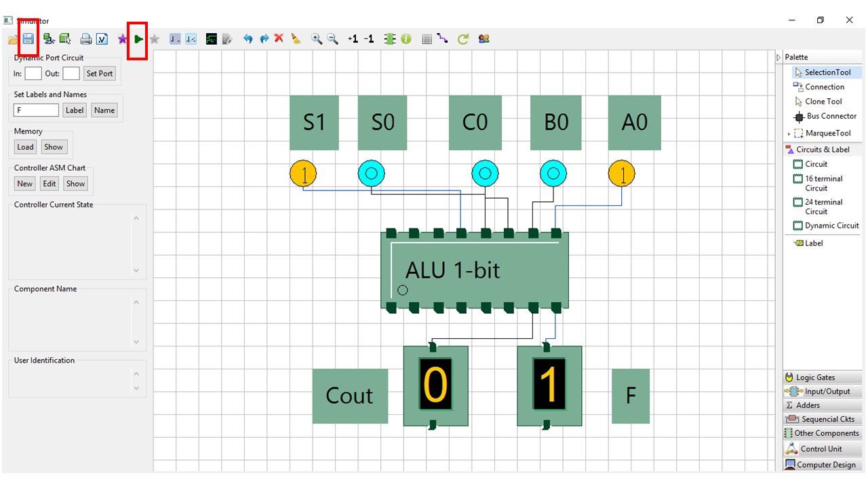Viewport: 868px width, 488px height.
Task: Collapse the Palette panel triangle
Action: [x=778, y=58]
